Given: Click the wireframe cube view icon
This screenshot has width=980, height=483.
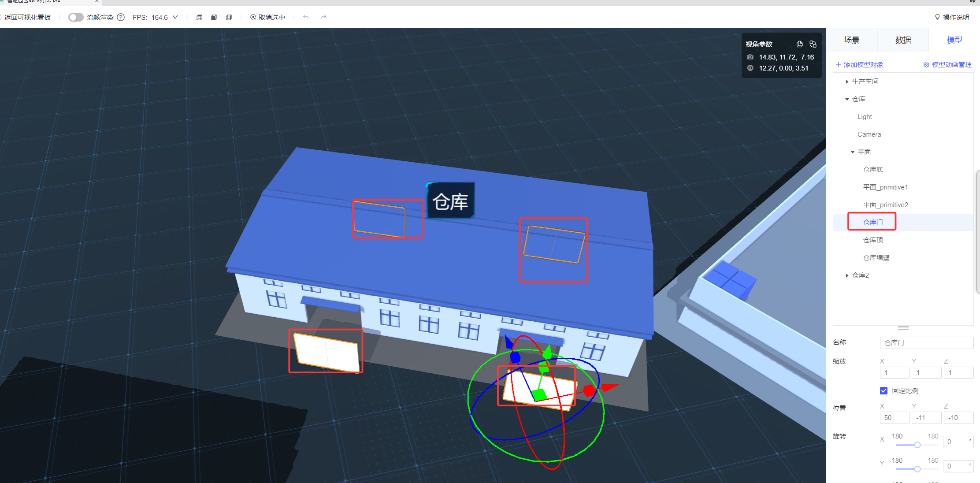Looking at the screenshot, I should pyautogui.click(x=199, y=18).
